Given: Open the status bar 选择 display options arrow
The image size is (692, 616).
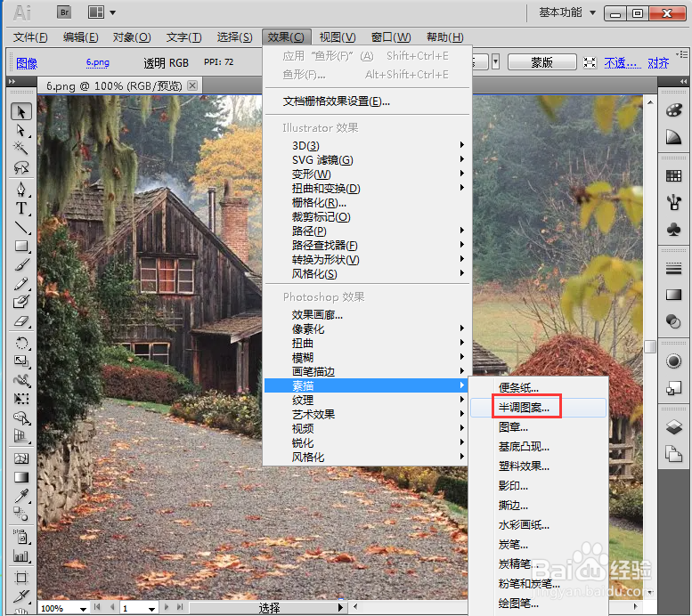Looking at the screenshot, I should click(340, 608).
